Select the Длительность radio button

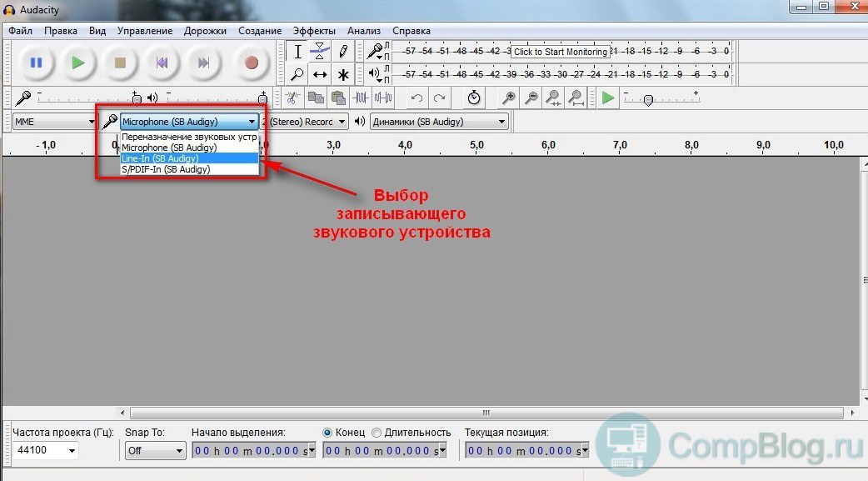377,433
